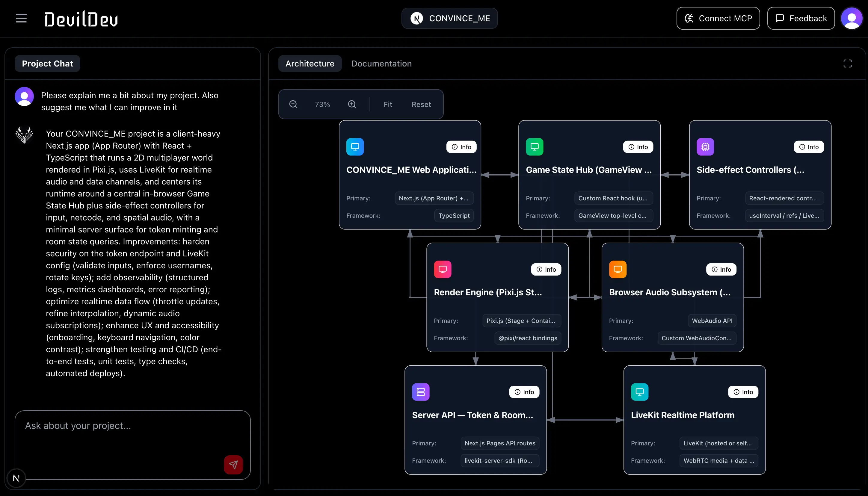Click Fit to fit diagram to view
This screenshot has height=496, width=868.
coord(387,104)
